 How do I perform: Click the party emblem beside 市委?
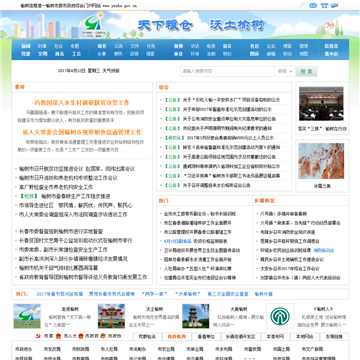click(x=38, y=336)
